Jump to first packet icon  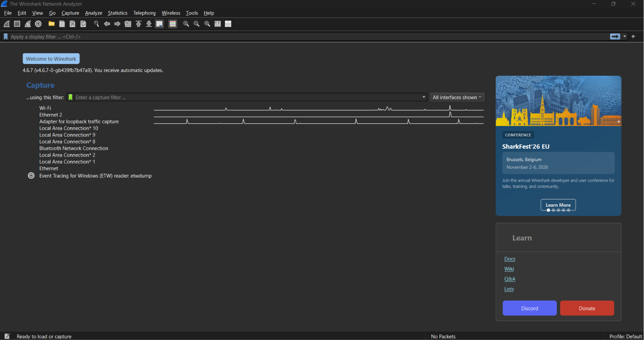click(x=138, y=24)
